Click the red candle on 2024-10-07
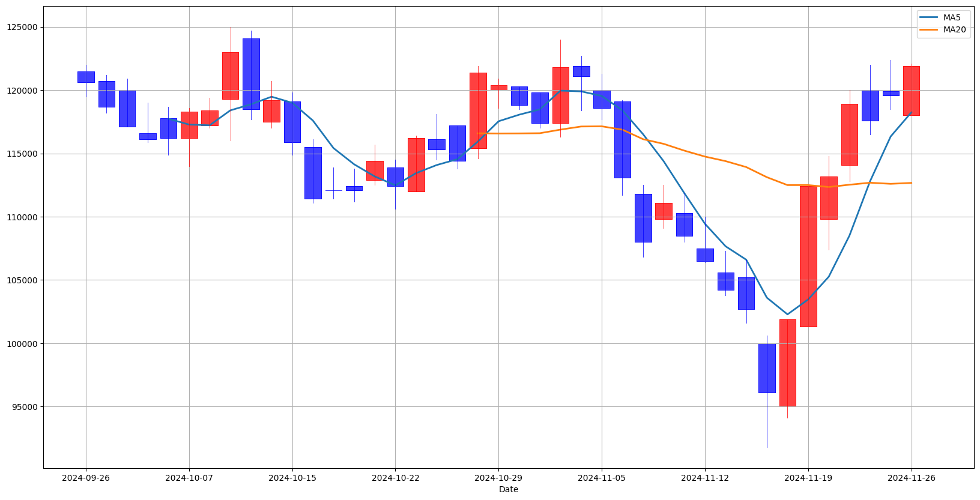This screenshot has width=980, height=500. pos(189,125)
